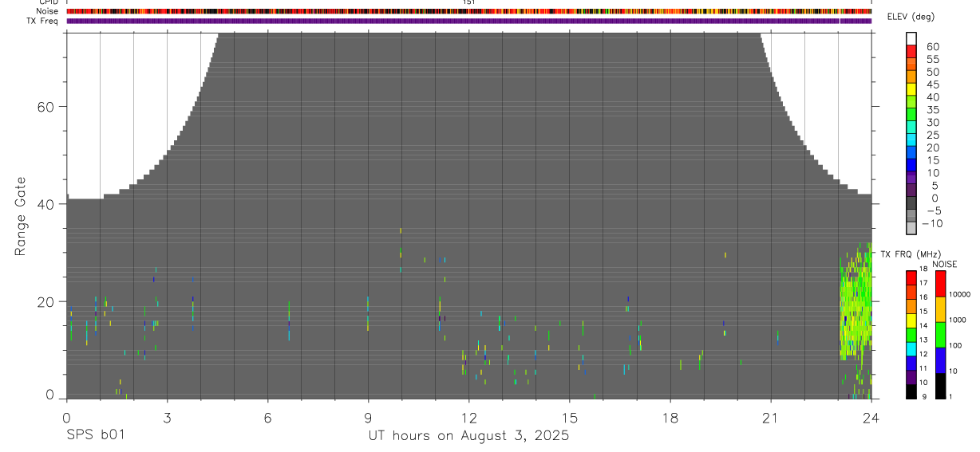This screenshot has width=980, height=452.
Task: Click the x-axis tick label '21'
Action: pos(771,419)
